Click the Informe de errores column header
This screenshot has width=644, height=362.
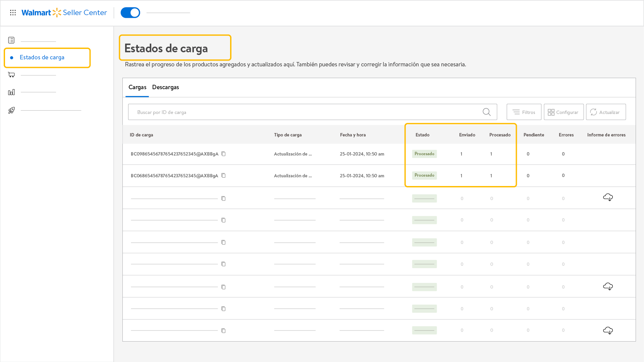coord(606,135)
